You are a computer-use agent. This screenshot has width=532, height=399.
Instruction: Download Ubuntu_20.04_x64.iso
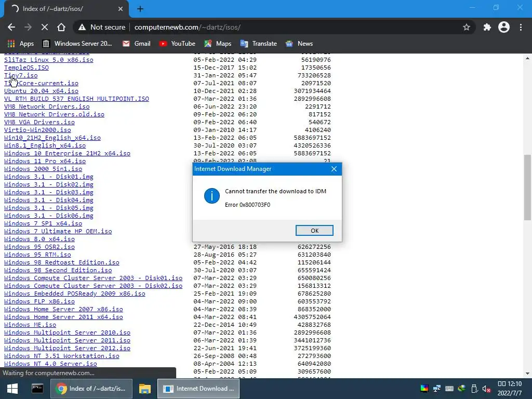41,91
